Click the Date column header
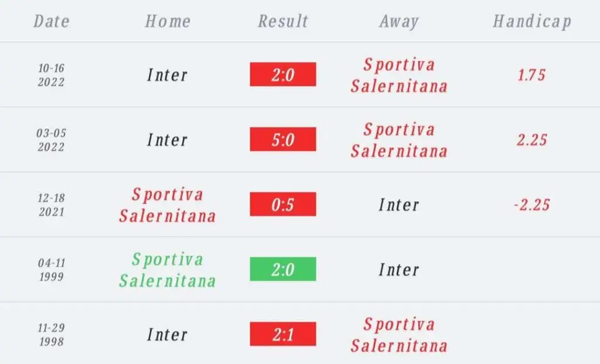This screenshot has width=600, height=364. click(52, 21)
